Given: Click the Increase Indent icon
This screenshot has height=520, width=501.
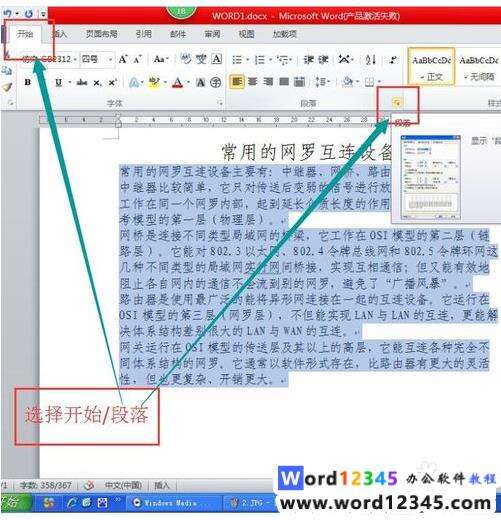Looking at the screenshot, I should 323,60.
